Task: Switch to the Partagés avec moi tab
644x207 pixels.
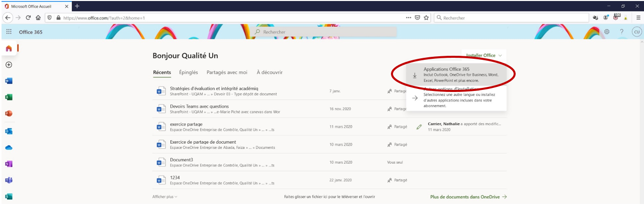Action: coord(227,72)
